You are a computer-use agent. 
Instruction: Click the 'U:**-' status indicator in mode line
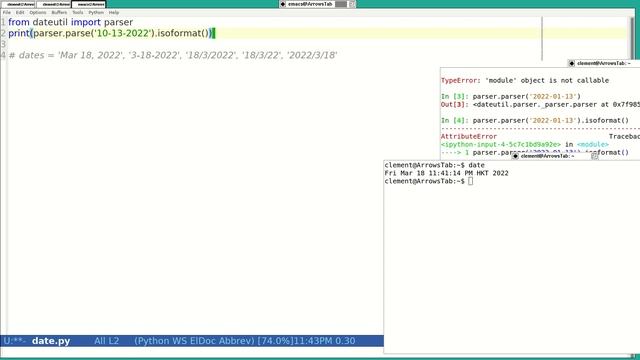pyautogui.click(x=15, y=341)
